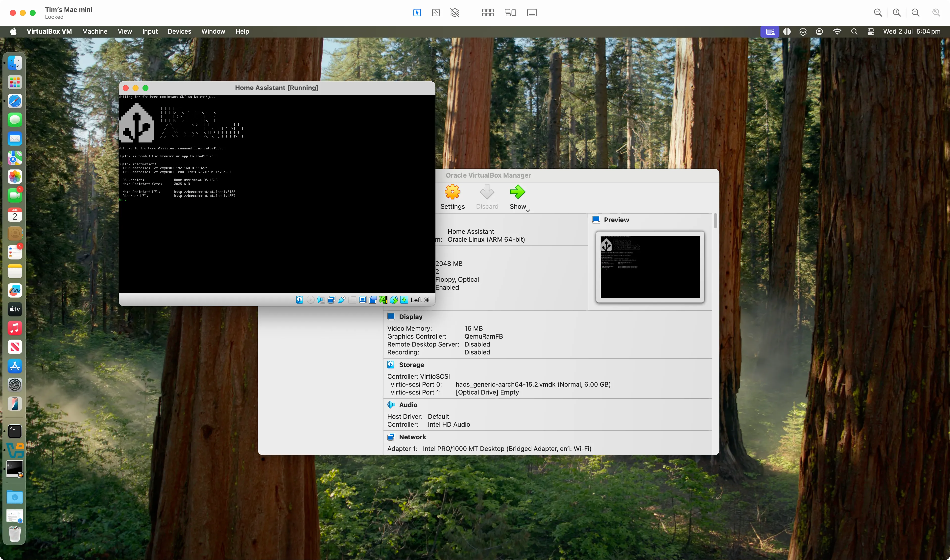Click the green turtle CPU status icon
The width and height of the screenshot is (950, 560).
click(383, 300)
